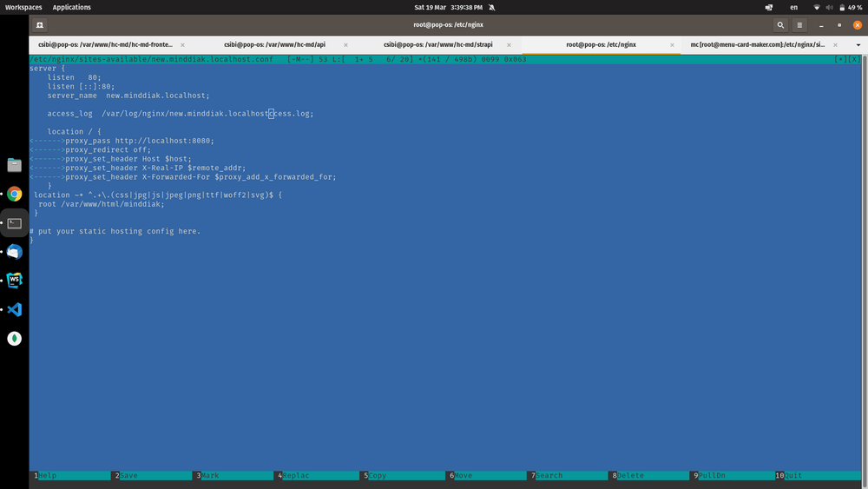Launch Google Chrome from the dock
The width and height of the screenshot is (868, 489).
point(14,194)
